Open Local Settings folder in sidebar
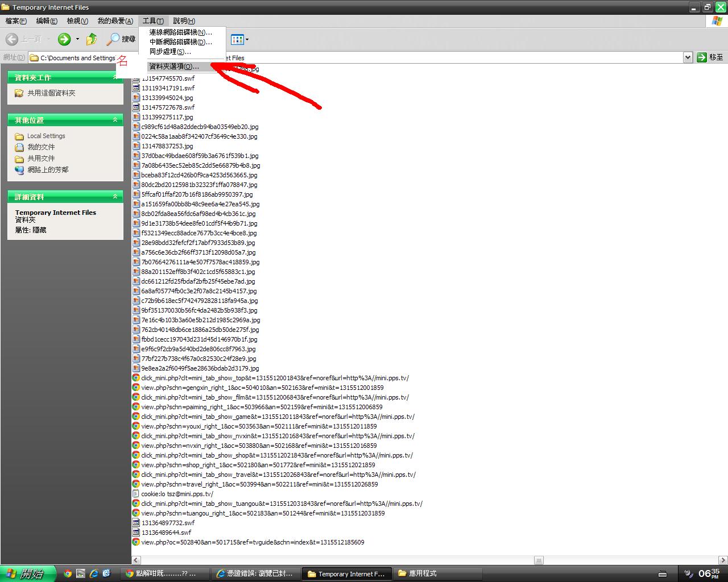This screenshot has height=582, width=728. [x=46, y=136]
